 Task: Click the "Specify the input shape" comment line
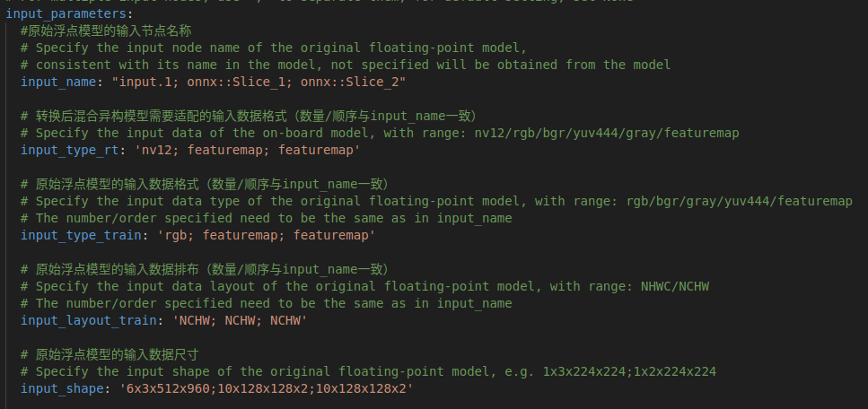(368, 371)
